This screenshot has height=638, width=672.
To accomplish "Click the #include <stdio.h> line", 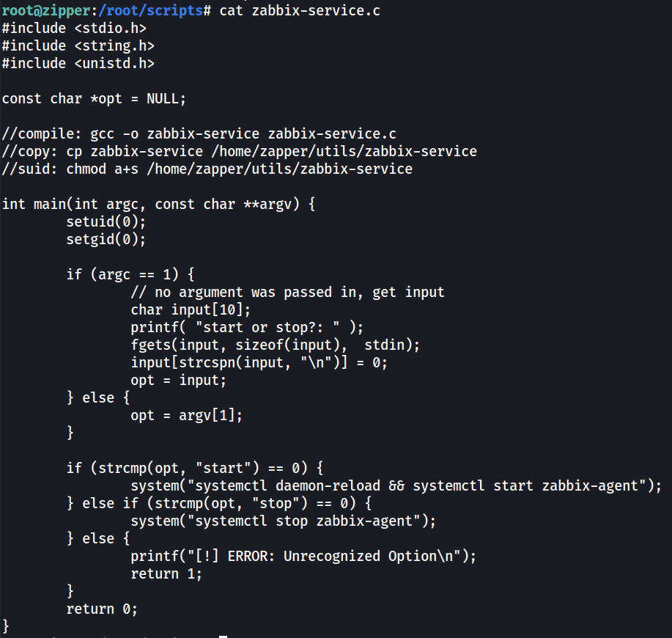I will click(74, 29).
